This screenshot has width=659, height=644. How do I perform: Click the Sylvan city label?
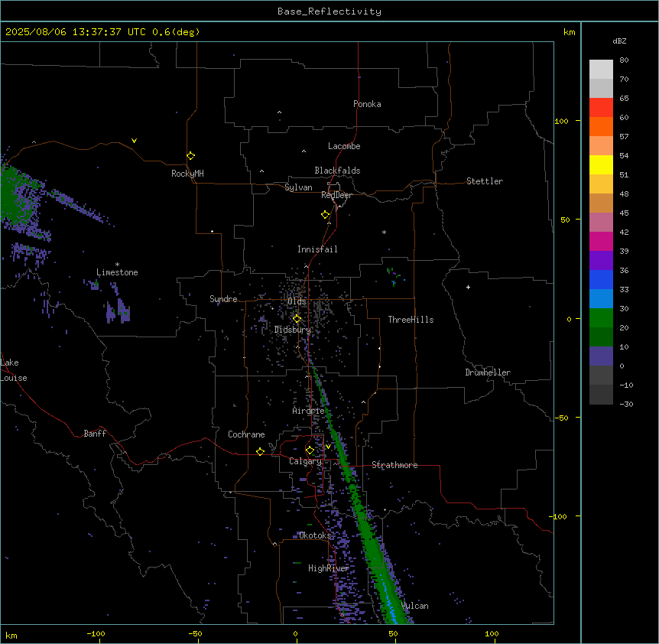tap(298, 187)
